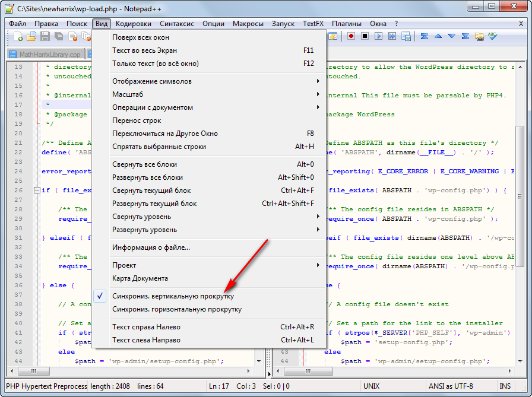Toggle Поверх всех окон option

coord(140,37)
